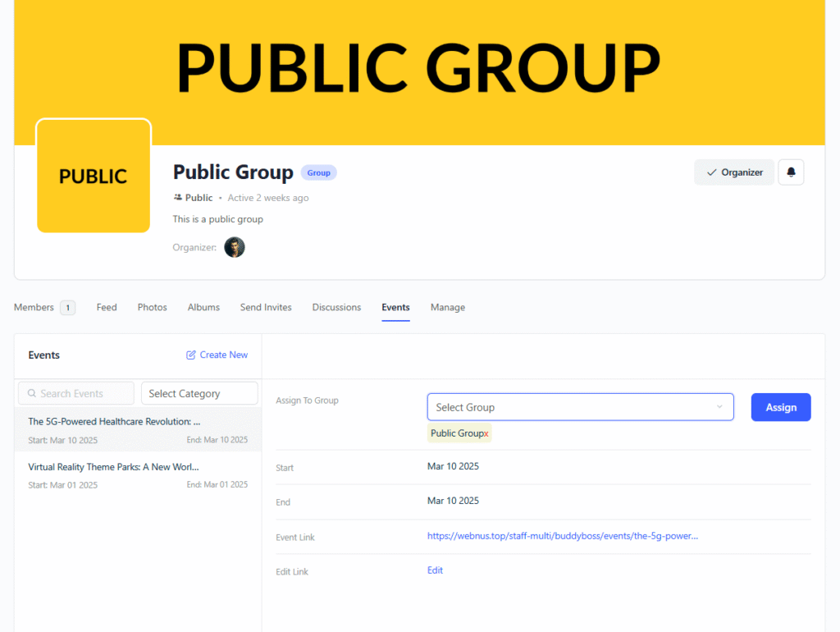840x632 pixels.
Task: Click the Edit link for event
Action: (x=435, y=570)
